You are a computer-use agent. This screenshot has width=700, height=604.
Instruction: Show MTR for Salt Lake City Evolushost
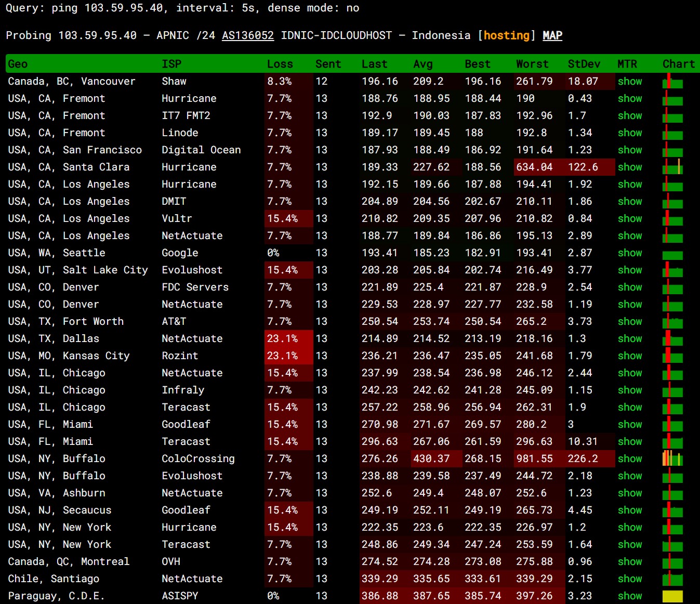coord(630,270)
